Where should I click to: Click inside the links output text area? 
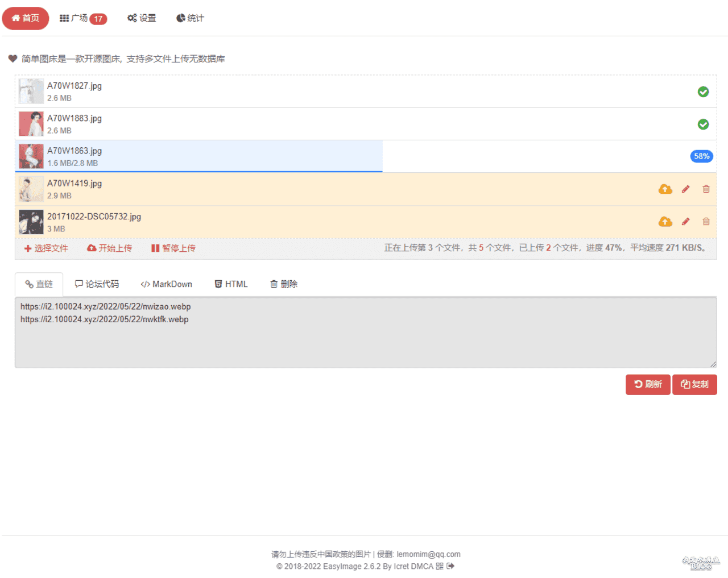pyautogui.click(x=366, y=332)
